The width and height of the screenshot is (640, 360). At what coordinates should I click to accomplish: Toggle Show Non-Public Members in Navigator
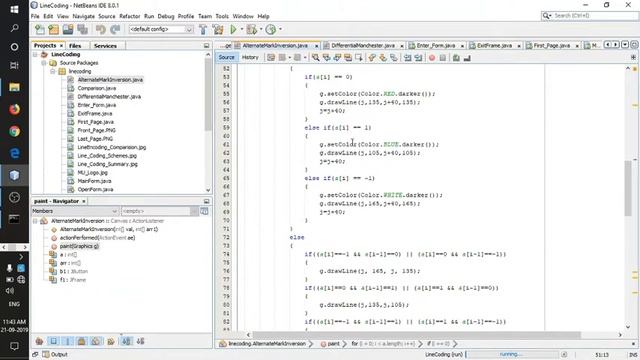coord(82,341)
